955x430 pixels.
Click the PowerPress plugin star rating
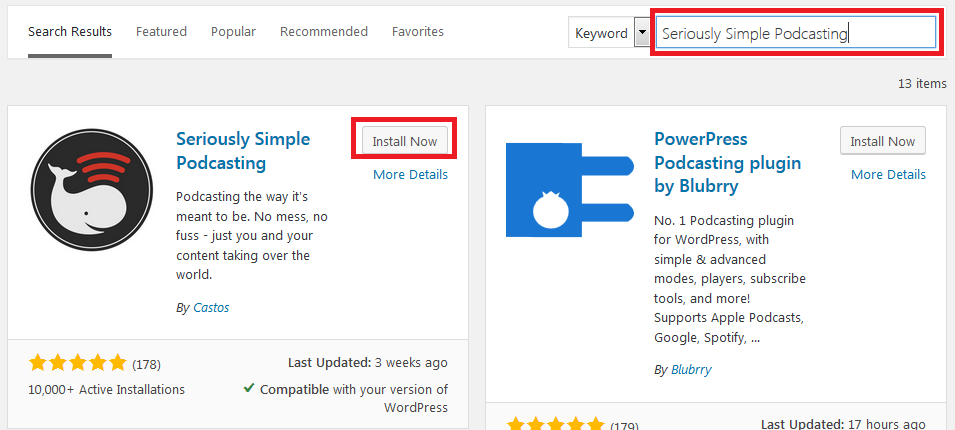pos(555,424)
